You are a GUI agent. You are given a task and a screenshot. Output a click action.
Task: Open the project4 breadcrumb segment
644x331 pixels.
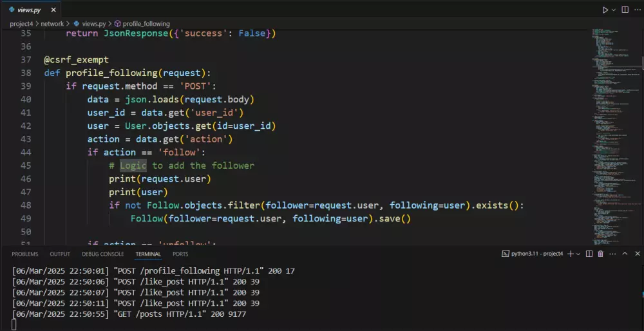[21, 24]
